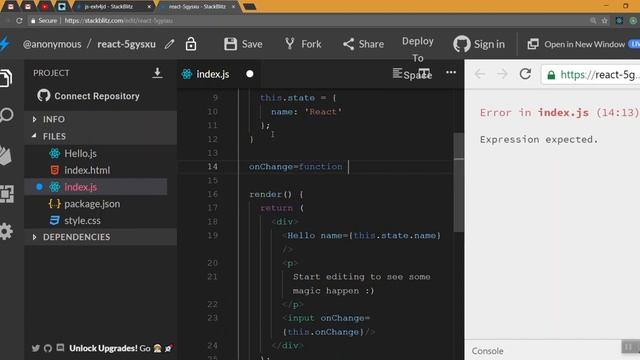
Task: Bookmark the page with the star icon
Action: click(604, 20)
